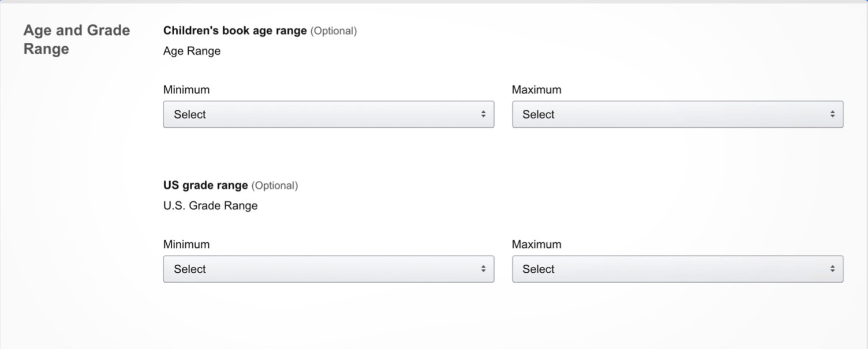Open the age range Maximum dropdown
868x349 pixels.
(677, 114)
